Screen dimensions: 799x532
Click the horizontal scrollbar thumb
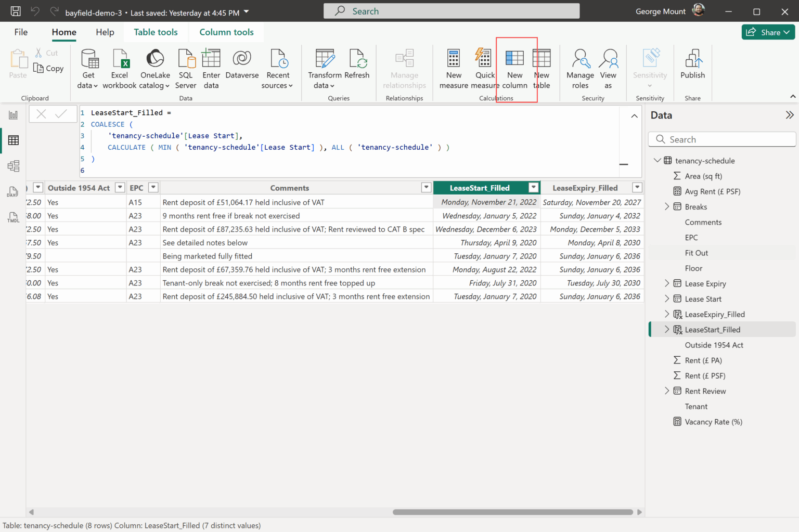(x=512, y=512)
